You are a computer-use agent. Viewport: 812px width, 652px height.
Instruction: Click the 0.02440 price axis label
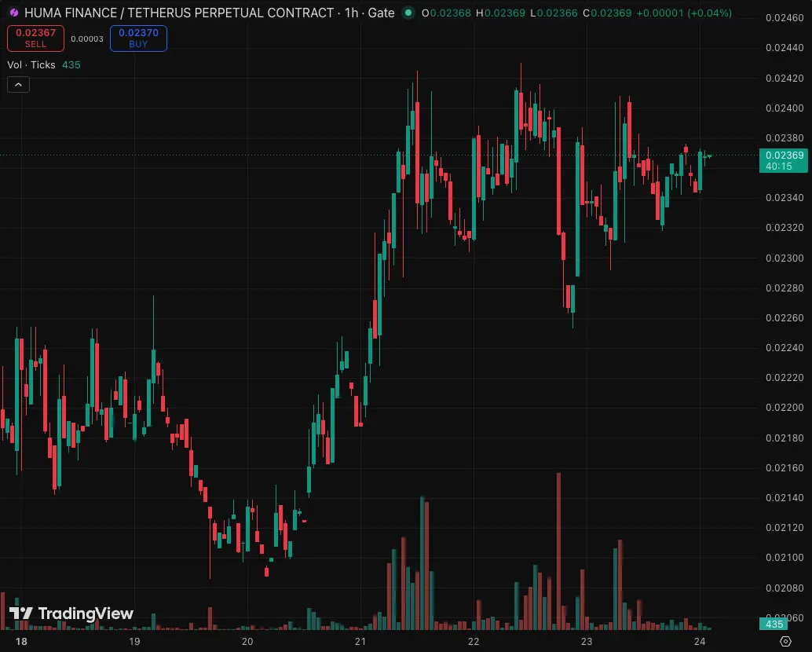[x=785, y=48]
